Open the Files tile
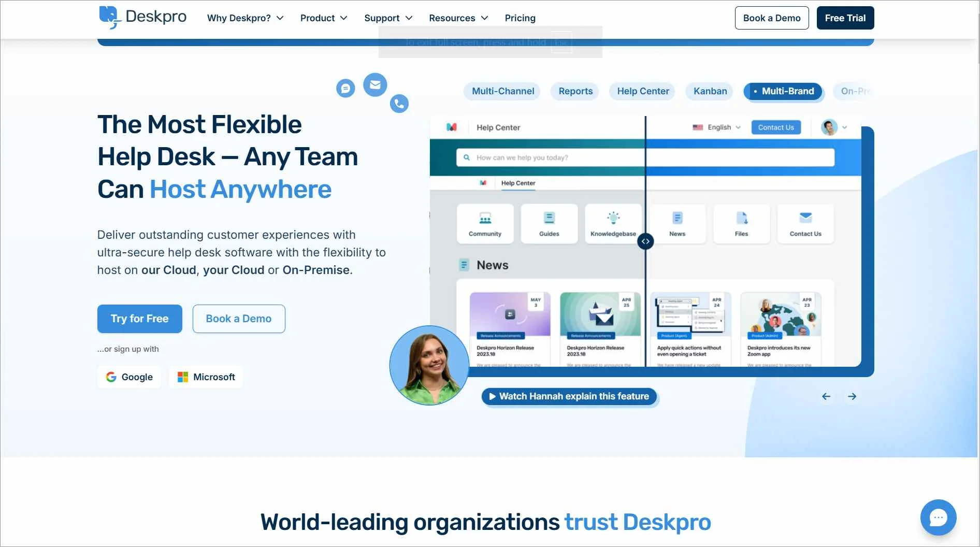This screenshot has height=547, width=980. click(741, 224)
